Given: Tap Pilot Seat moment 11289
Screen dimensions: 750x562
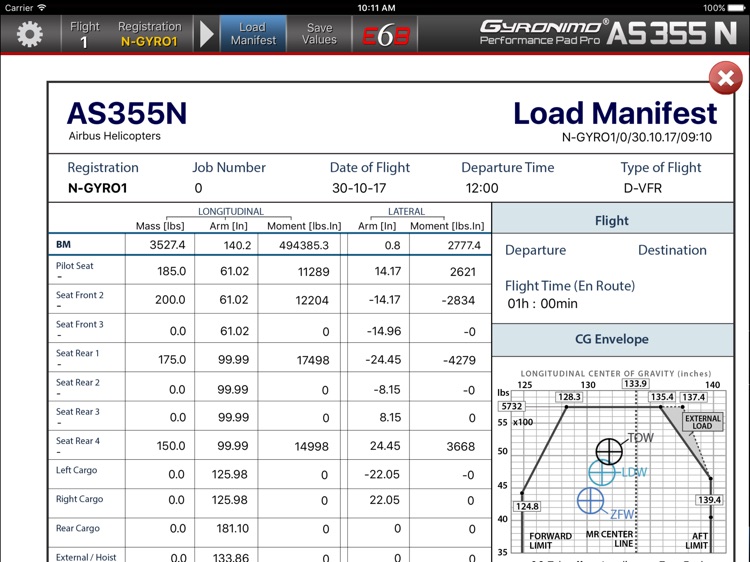Looking at the screenshot, I should pyautogui.click(x=313, y=272).
